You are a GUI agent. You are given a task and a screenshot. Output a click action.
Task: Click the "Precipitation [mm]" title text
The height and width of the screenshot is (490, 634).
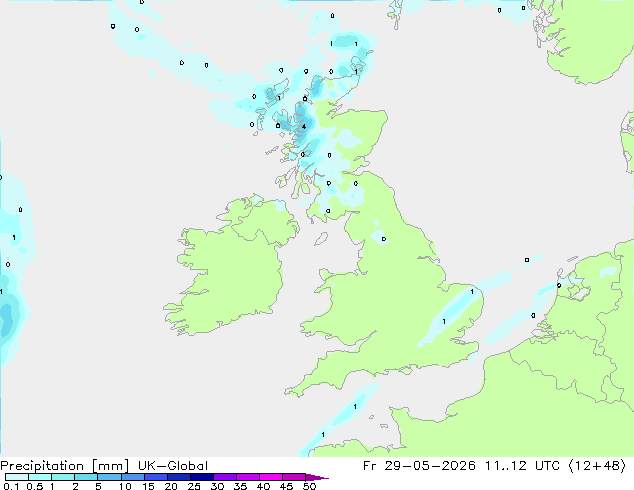coord(64,466)
